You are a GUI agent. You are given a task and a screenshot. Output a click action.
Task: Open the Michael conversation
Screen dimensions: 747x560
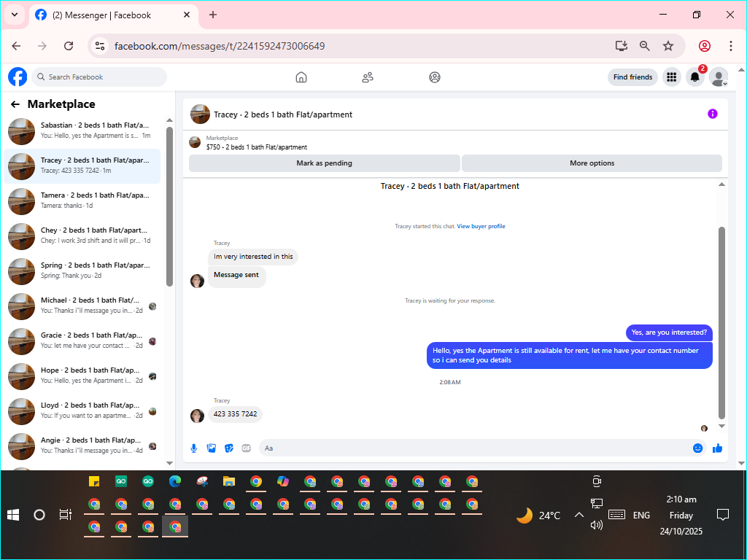click(x=82, y=306)
